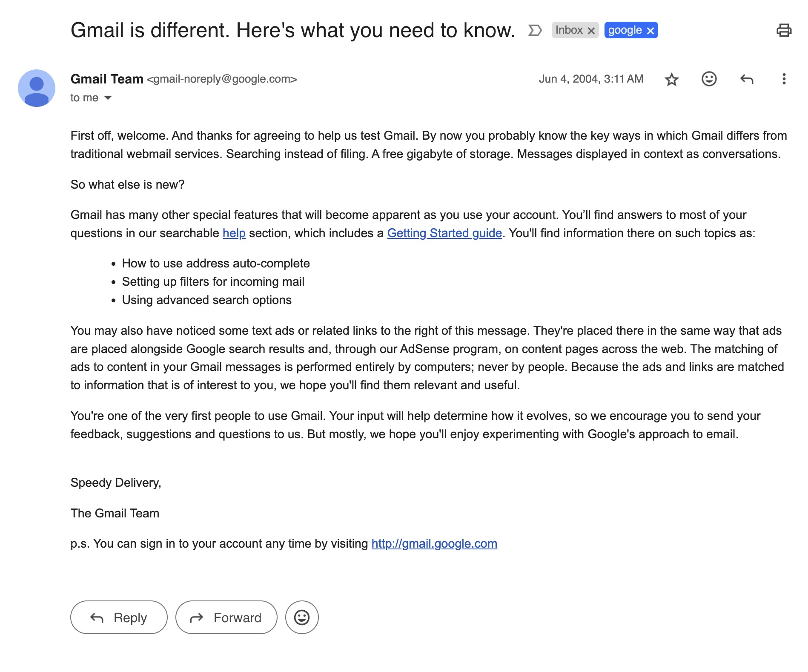Image resolution: width=808 pixels, height=672 pixels.
Task: Click the Gmail Team sender name
Action: click(x=107, y=79)
